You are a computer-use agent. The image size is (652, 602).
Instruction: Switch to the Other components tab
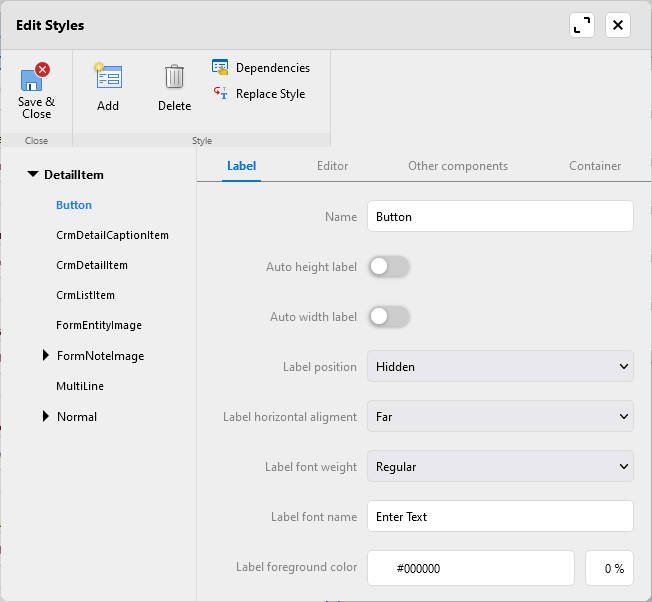coord(458,166)
